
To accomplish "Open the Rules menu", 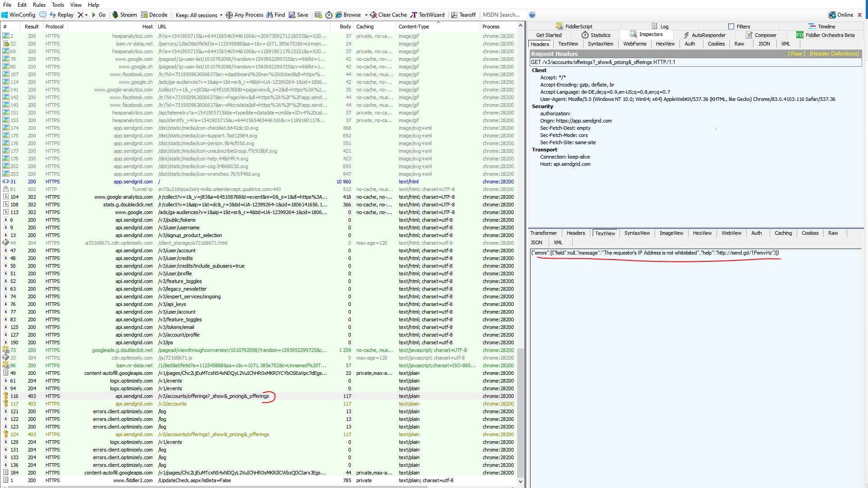I will point(39,5).
